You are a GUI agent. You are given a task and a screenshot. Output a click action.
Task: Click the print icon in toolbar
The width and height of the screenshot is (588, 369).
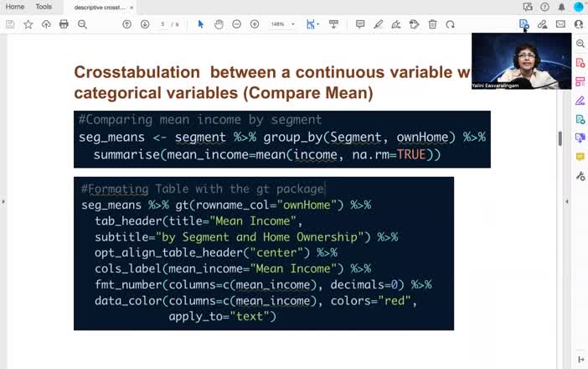pyautogui.click(x=64, y=24)
